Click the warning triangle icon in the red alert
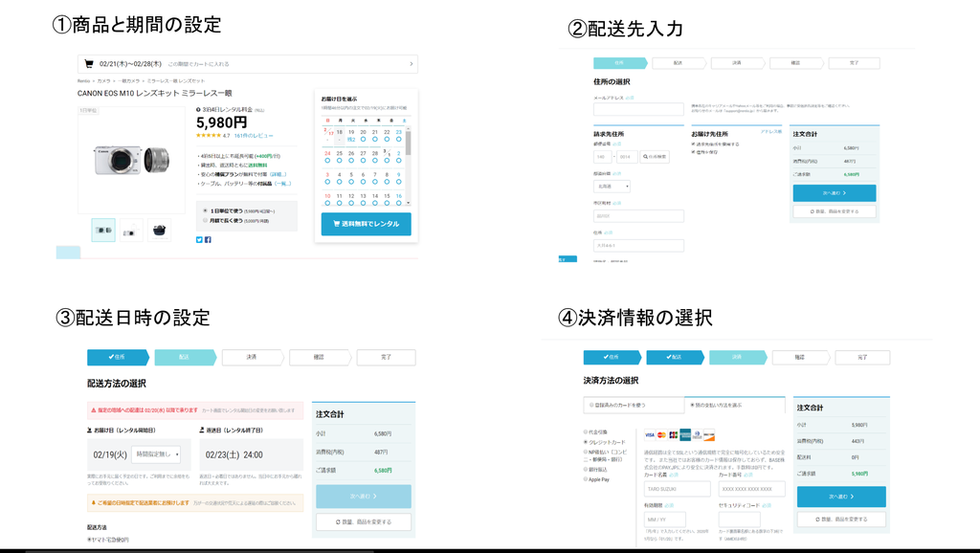This screenshot has width=980, height=553. click(94, 410)
